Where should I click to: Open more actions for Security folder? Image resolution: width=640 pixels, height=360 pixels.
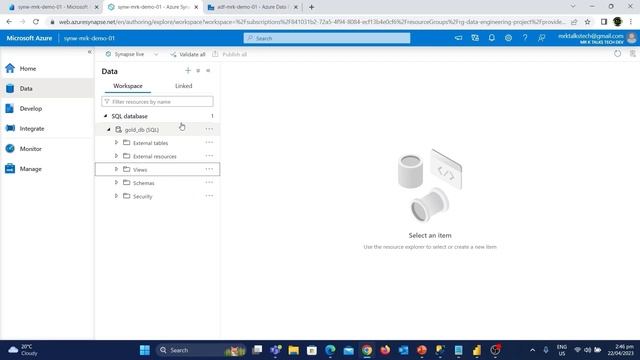209,196
